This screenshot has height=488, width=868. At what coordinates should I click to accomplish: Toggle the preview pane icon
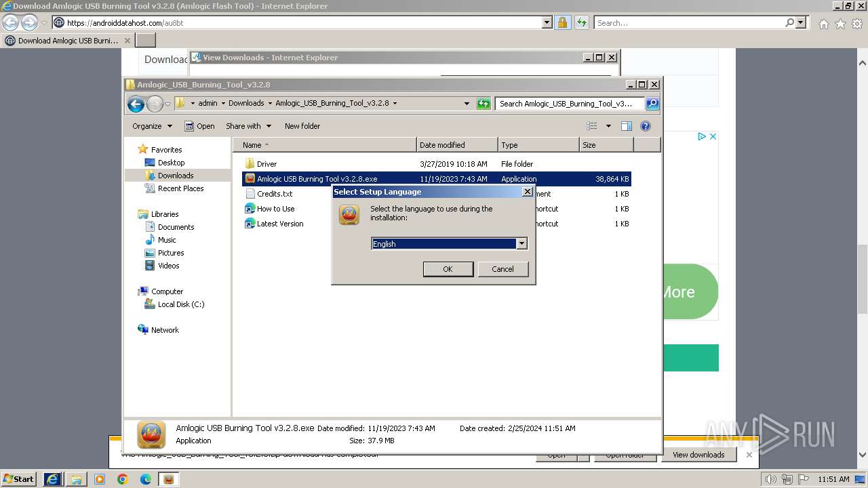627,126
